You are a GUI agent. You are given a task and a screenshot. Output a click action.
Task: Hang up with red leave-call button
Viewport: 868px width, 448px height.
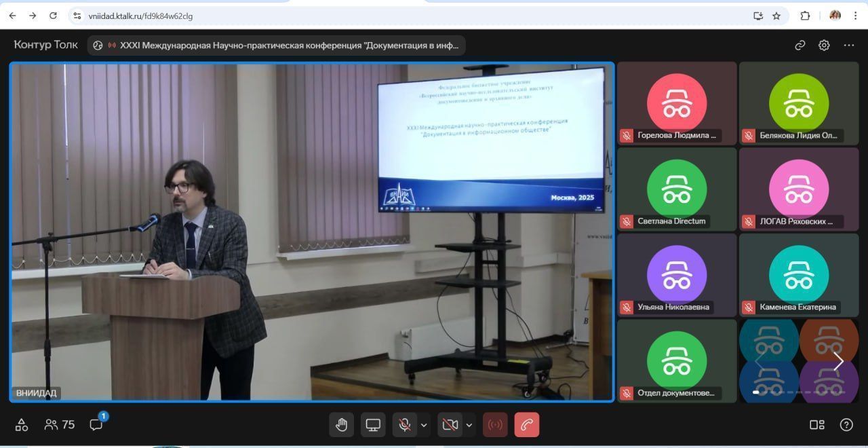coord(527,425)
